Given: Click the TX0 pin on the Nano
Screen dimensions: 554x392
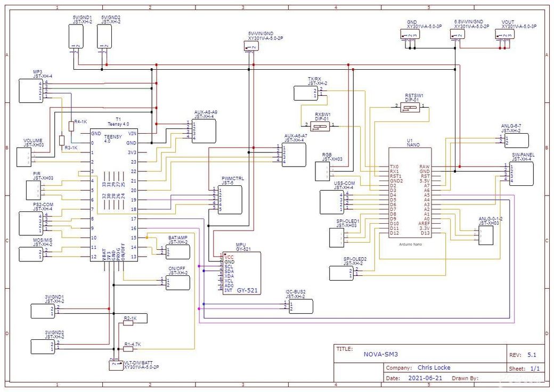Looking at the screenshot, I should (x=394, y=166).
